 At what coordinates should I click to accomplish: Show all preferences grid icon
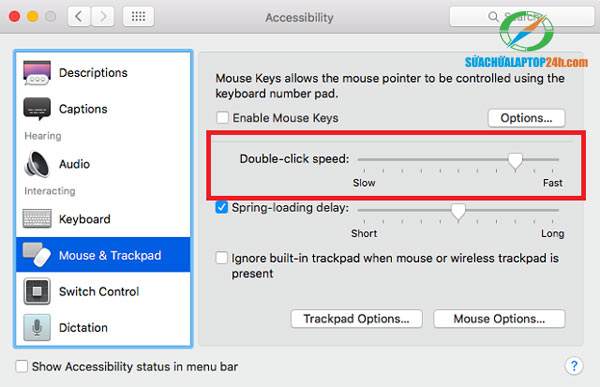pyautogui.click(x=138, y=16)
